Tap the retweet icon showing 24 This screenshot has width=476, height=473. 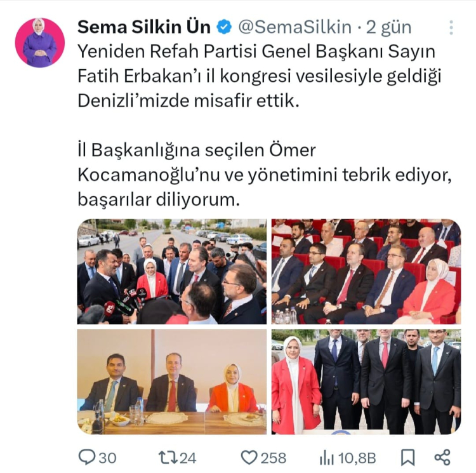(x=168, y=458)
